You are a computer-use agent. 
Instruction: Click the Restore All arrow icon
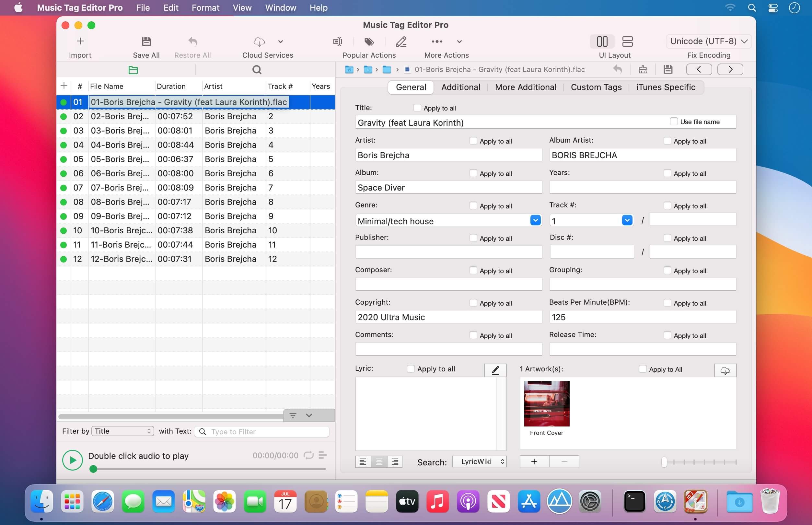click(192, 41)
